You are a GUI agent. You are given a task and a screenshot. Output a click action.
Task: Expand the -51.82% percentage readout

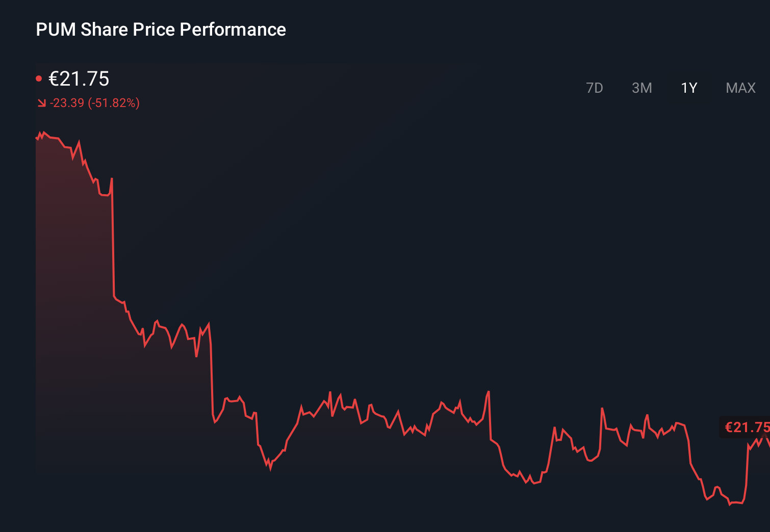click(113, 103)
